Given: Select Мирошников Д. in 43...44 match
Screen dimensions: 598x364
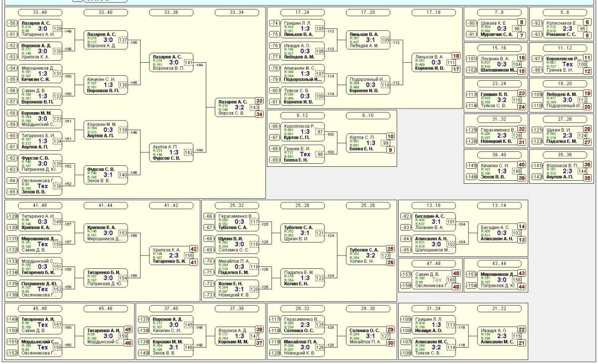Looking at the screenshot, I should [498, 274].
